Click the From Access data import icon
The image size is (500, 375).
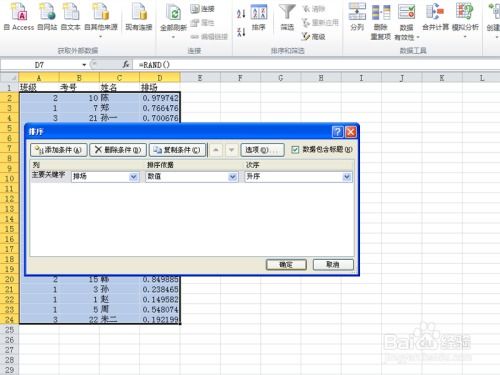(x=19, y=17)
